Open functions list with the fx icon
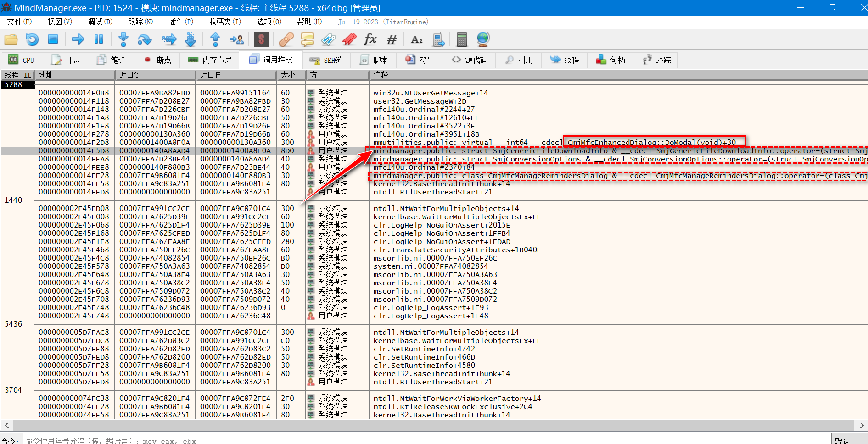The height and width of the screenshot is (444, 868). point(370,39)
